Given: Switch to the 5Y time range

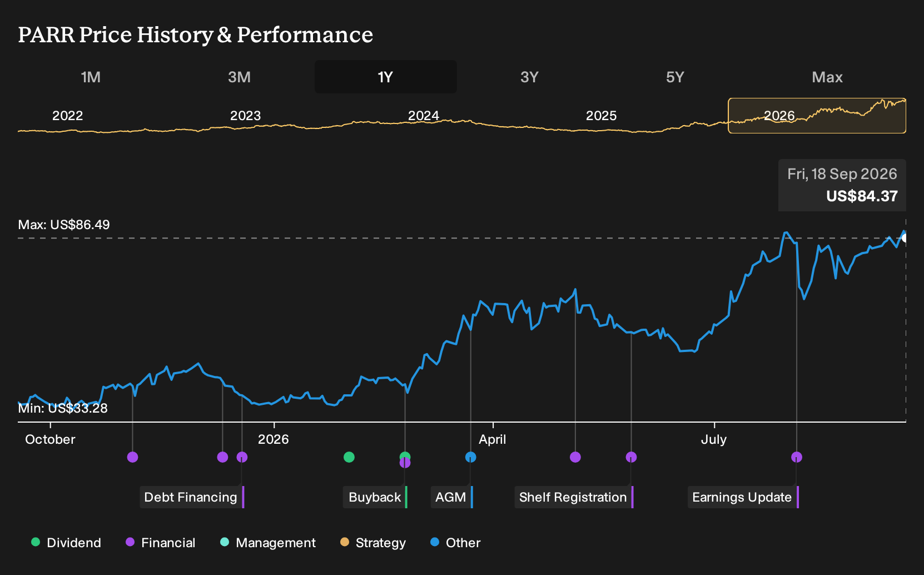Looking at the screenshot, I should click(x=675, y=77).
